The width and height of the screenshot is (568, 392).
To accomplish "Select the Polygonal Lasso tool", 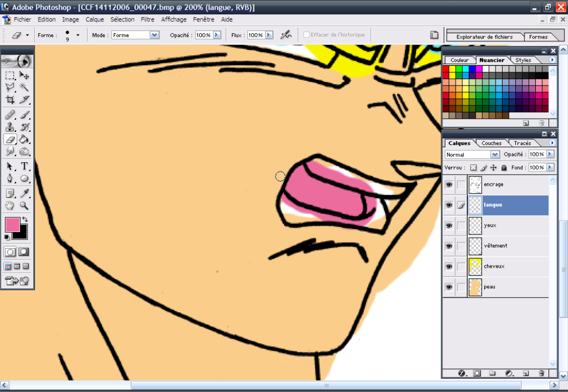I will click(x=10, y=87).
